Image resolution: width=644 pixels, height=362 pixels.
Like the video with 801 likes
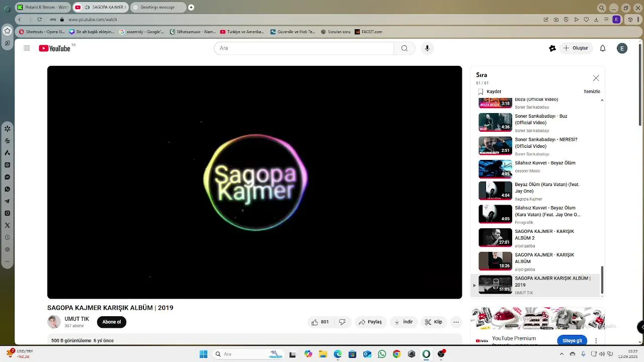(x=320, y=322)
